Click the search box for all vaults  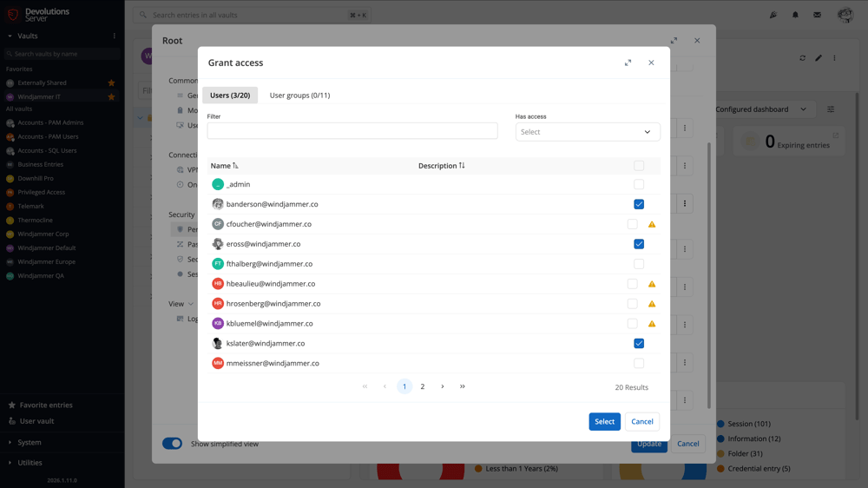click(x=252, y=15)
